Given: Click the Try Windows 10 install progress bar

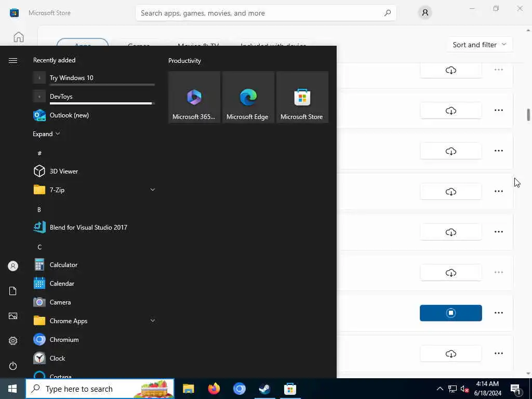Looking at the screenshot, I should click(102, 85).
